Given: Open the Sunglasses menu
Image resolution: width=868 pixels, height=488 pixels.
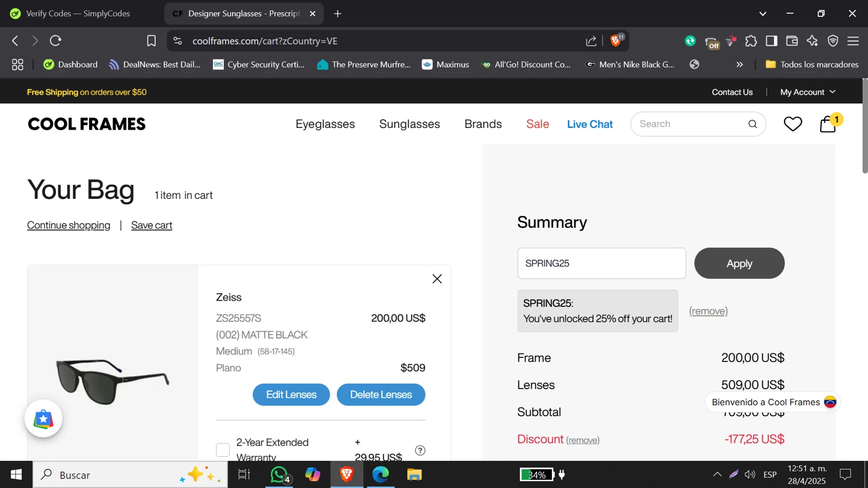Looking at the screenshot, I should click(x=410, y=124).
